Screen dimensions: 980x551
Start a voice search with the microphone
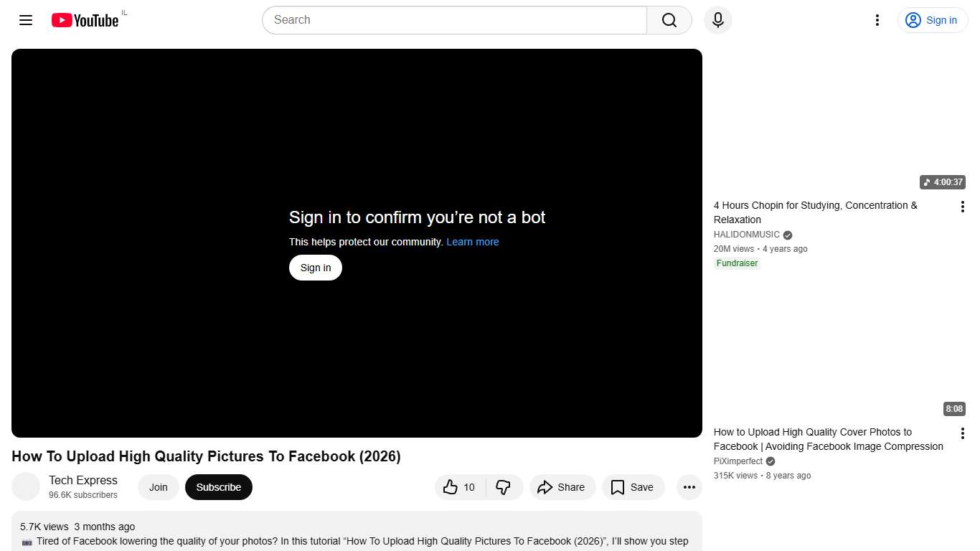(x=717, y=20)
